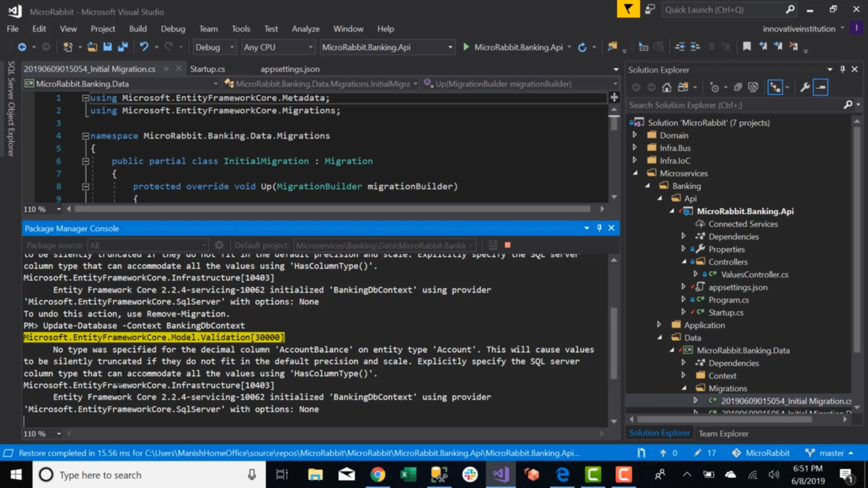This screenshot has height=488, width=868.
Task: Click the Save All icon
Action: 123,47
